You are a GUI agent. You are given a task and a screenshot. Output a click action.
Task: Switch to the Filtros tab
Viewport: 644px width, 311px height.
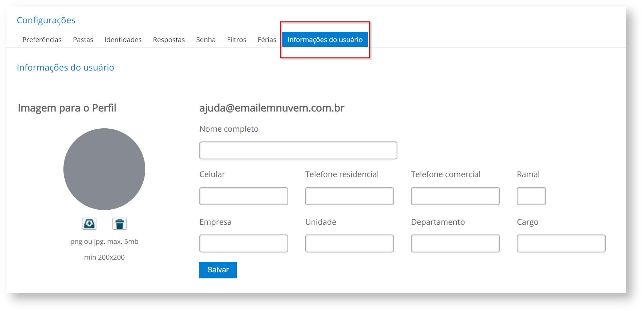(236, 40)
